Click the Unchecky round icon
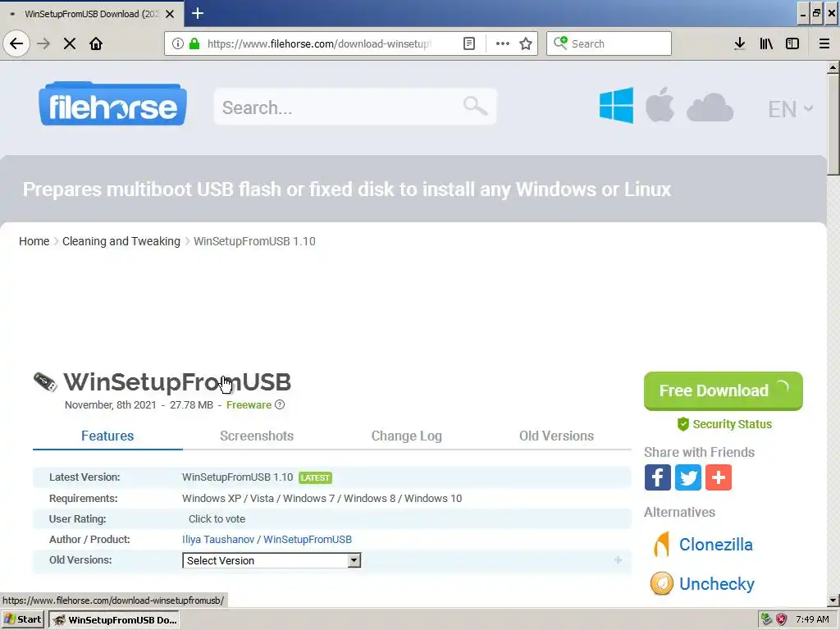 coord(662,584)
